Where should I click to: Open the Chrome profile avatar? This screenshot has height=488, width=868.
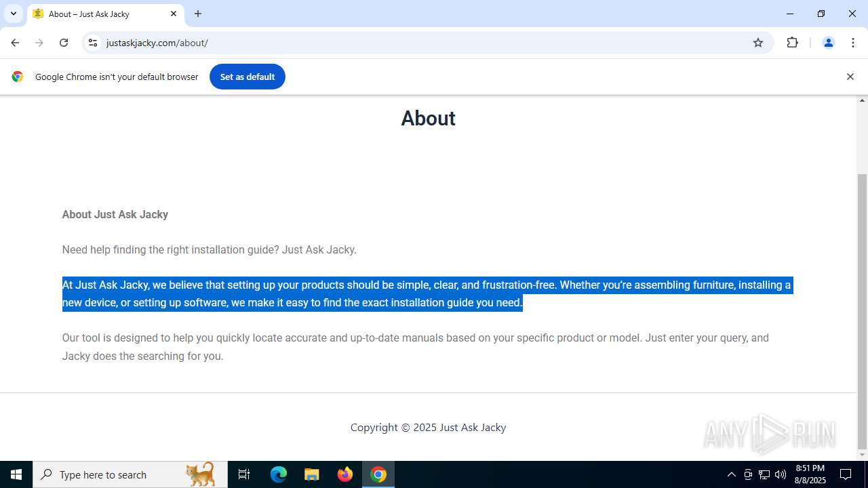(x=828, y=43)
